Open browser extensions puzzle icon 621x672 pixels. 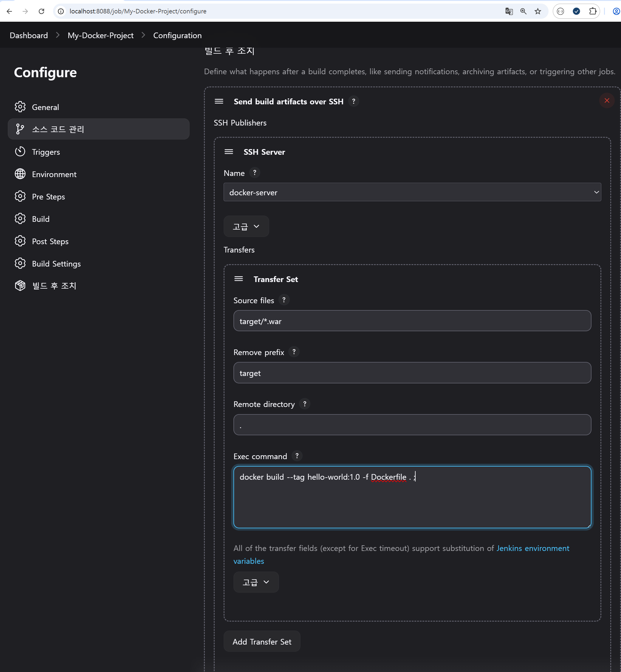[593, 11]
